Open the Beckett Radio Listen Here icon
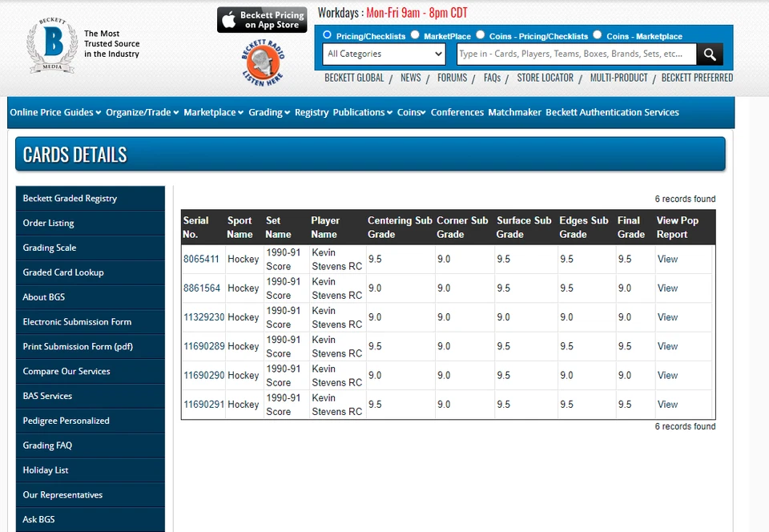Viewport: 769px width, 532px height. tap(263, 62)
